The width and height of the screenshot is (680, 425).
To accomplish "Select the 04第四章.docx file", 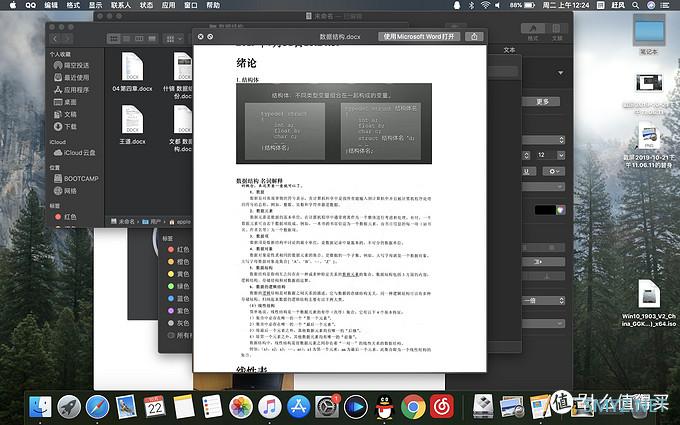I will point(132,72).
